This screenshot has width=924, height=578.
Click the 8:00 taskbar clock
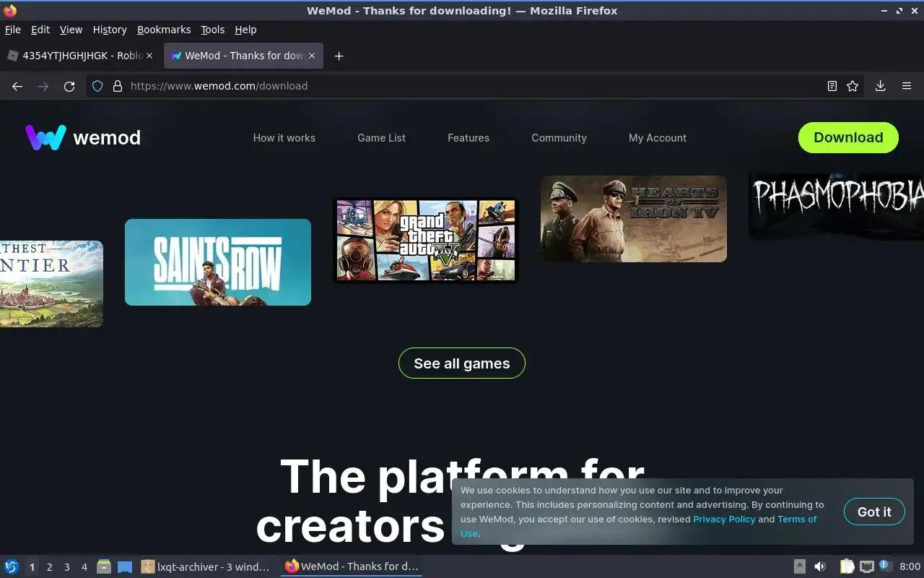tap(910, 567)
